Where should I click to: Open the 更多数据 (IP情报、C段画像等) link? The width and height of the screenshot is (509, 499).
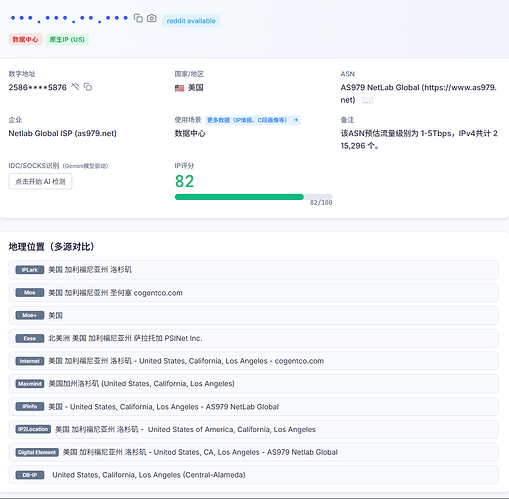pos(253,120)
